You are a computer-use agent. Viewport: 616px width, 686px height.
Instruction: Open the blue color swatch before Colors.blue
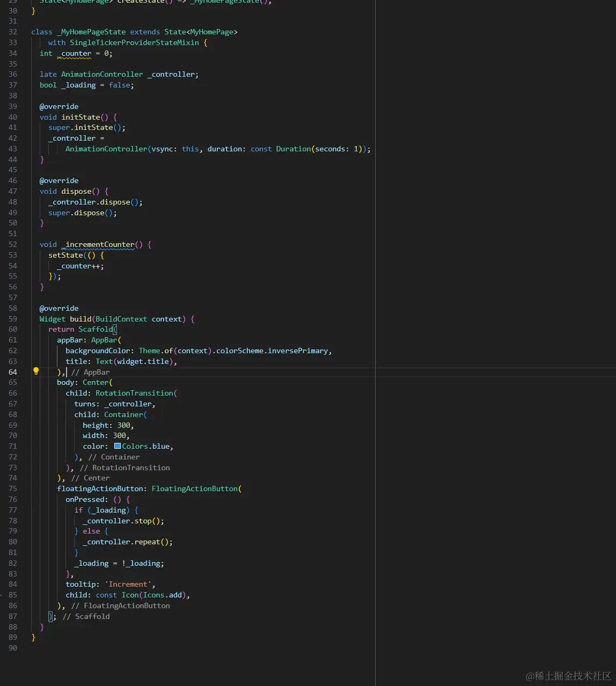tap(118, 446)
